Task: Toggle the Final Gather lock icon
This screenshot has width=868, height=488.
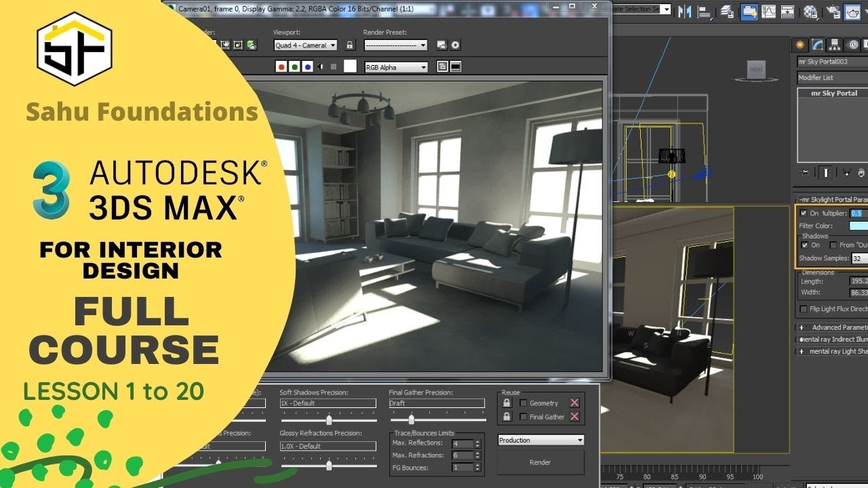Action: pos(507,417)
